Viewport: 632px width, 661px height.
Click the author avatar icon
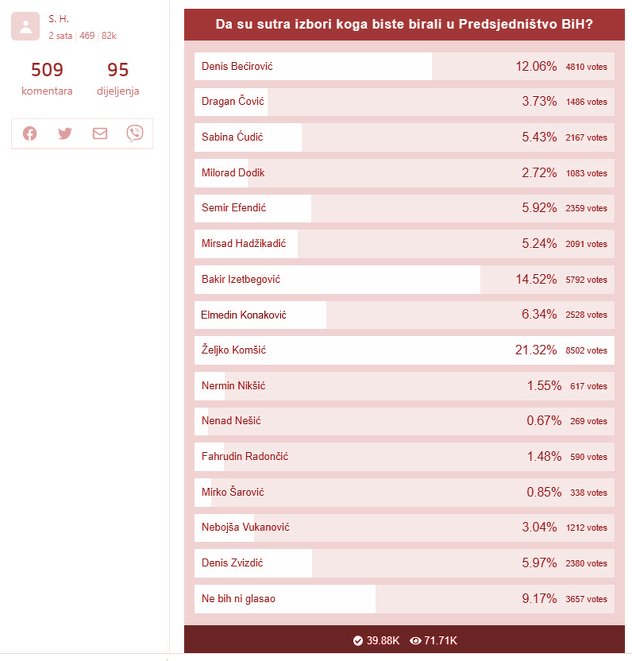[25, 26]
